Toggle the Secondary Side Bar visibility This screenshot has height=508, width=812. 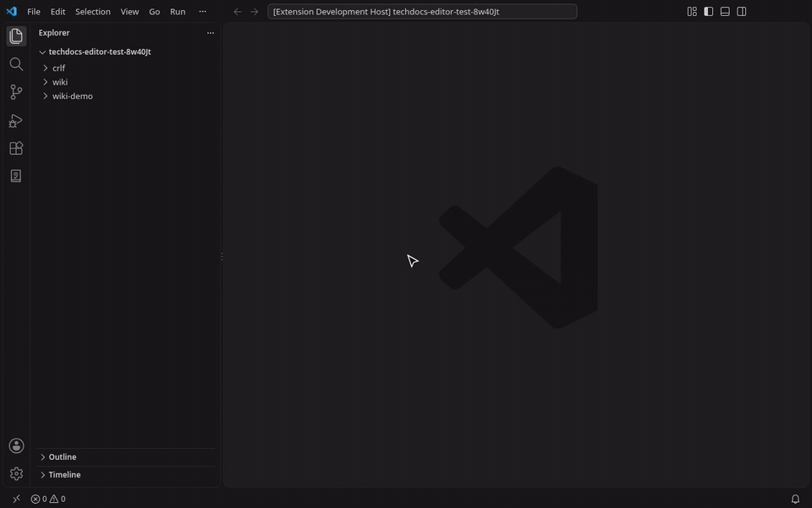[x=742, y=11]
